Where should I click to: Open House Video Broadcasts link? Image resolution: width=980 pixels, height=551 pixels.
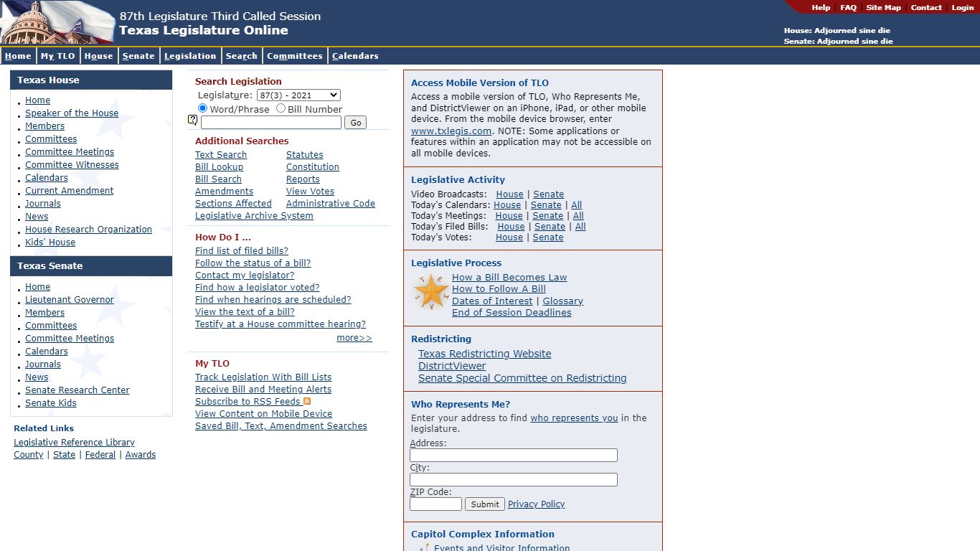point(510,194)
